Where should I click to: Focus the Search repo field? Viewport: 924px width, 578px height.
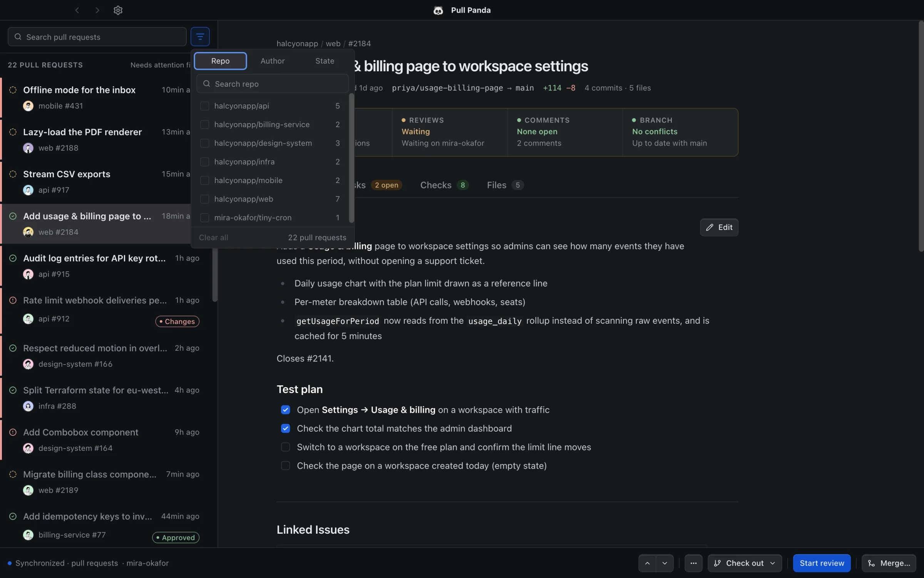point(272,84)
